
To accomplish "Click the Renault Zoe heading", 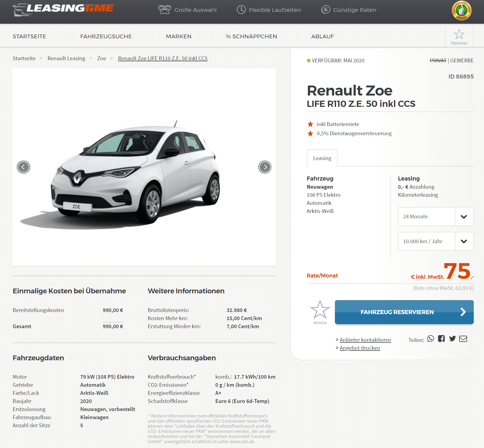I will pos(349,90).
